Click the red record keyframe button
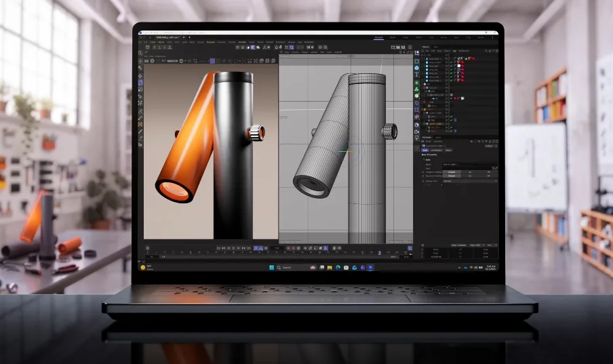The image size is (613, 364). click(288, 248)
